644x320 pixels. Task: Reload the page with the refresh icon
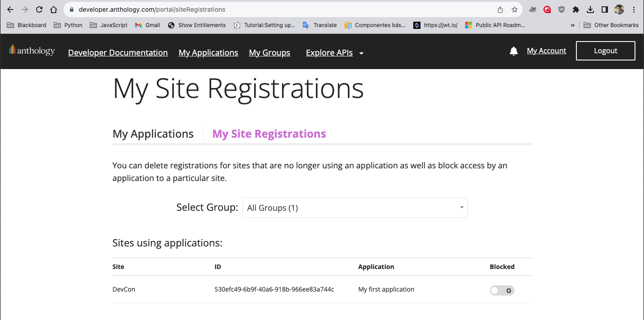[x=39, y=9]
